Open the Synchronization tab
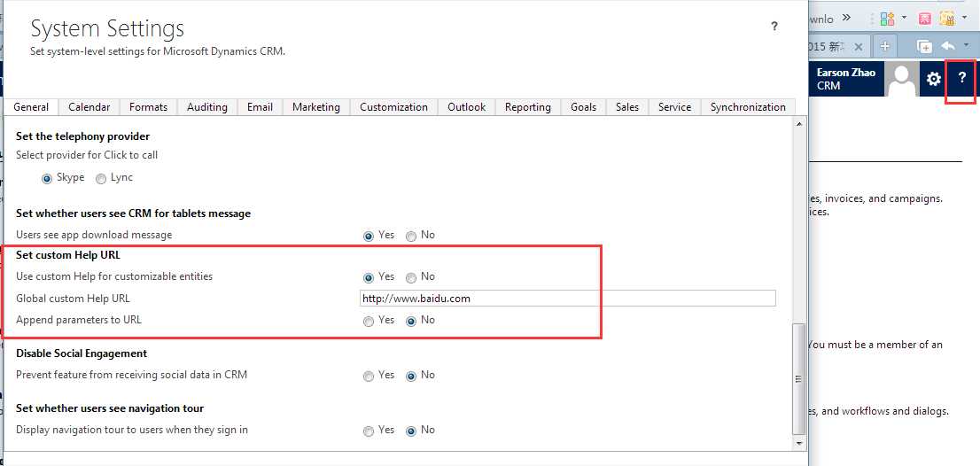This screenshot has height=466, width=980. (748, 107)
